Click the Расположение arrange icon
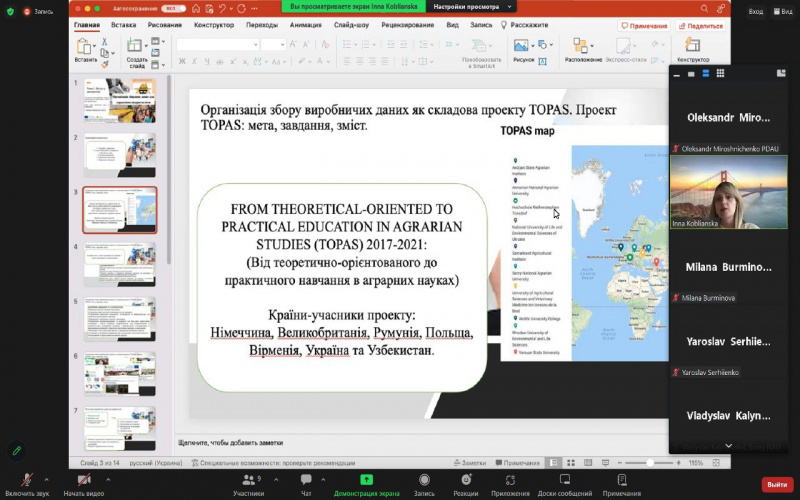Image resolution: width=800 pixels, height=500 pixels. [x=581, y=45]
